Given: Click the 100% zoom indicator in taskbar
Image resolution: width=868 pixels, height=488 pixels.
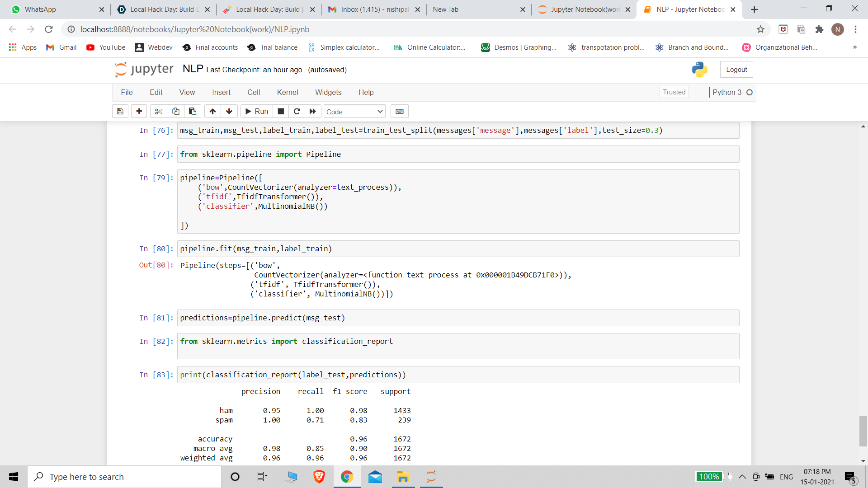Looking at the screenshot, I should 708,477.
